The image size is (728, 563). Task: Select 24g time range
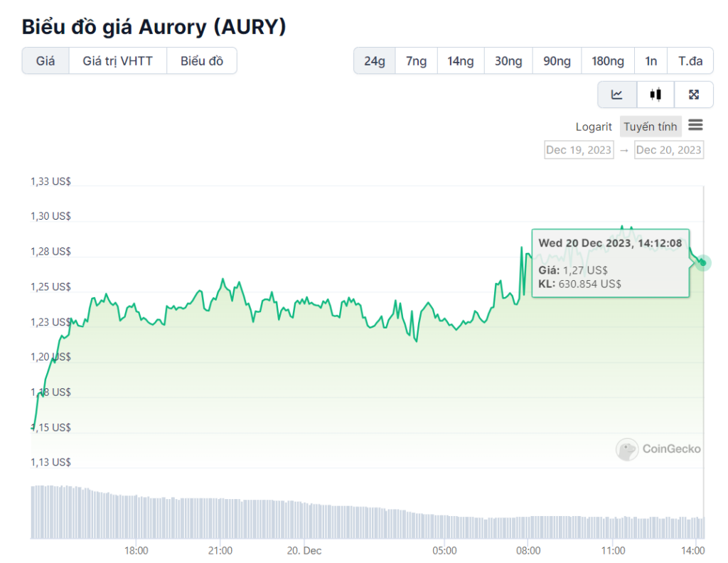[x=375, y=61]
